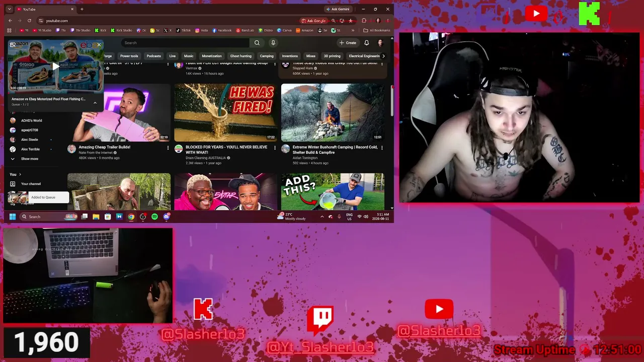This screenshot has width=644, height=362.
Task: Select the Music chip
Action: click(189, 56)
